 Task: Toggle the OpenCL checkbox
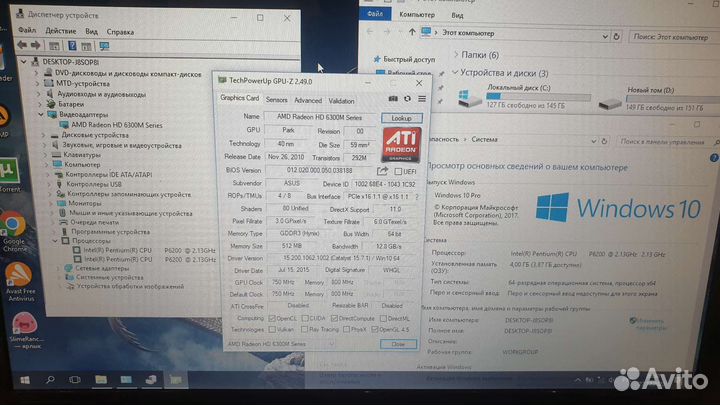point(272,318)
